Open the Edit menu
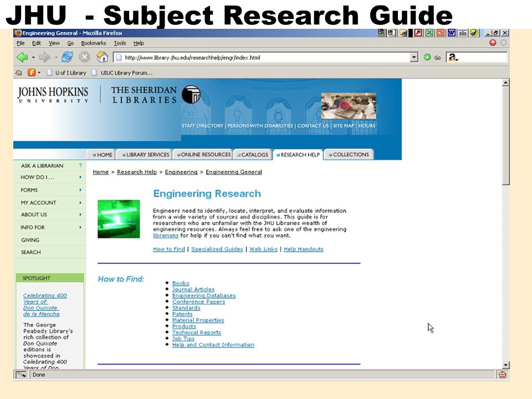The height and width of the screenshot is (399, 532). pos(37,43)
